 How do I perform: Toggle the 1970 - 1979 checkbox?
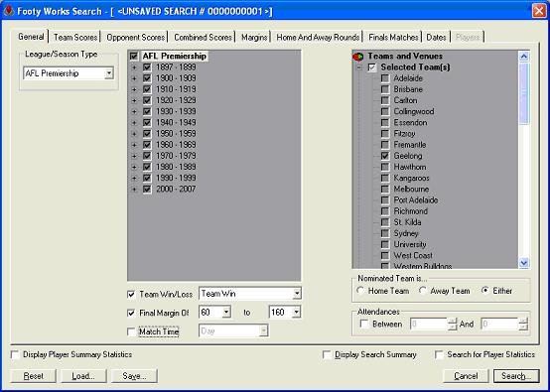[147, 156]
